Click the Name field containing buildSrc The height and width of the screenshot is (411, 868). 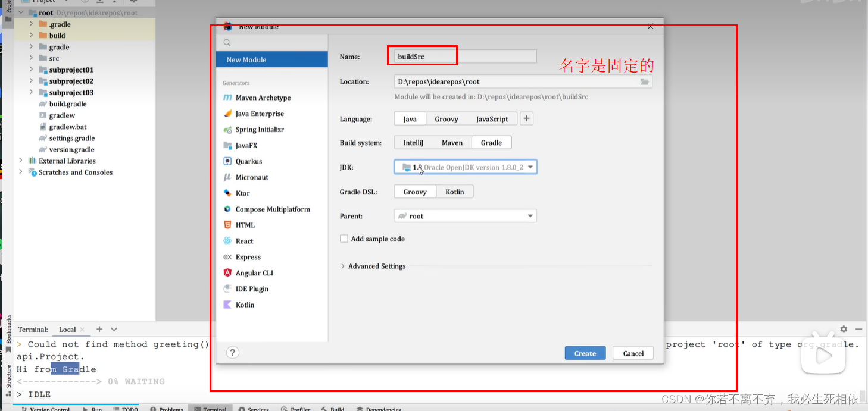466,57
